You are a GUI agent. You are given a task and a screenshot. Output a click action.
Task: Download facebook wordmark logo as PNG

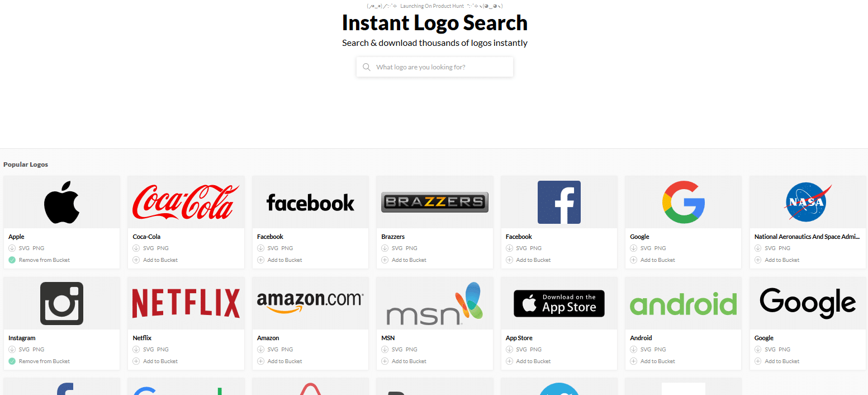pyautogui.click(x=287, y=248)
